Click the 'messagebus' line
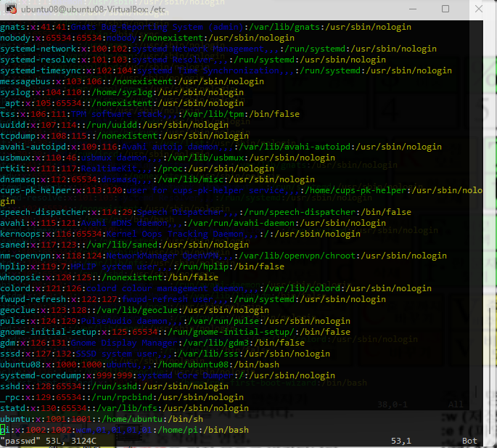Image resolution: width=497 pixels, height=448 pixels. 132,81
